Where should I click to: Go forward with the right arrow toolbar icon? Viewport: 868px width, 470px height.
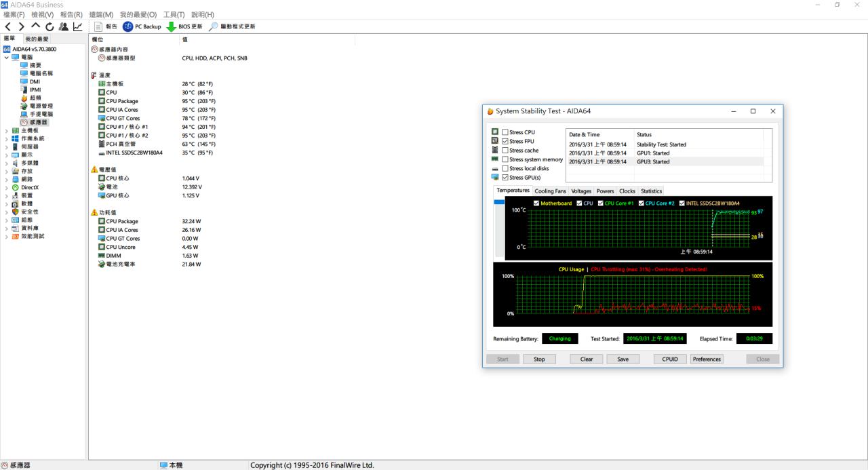click(22, 26)
